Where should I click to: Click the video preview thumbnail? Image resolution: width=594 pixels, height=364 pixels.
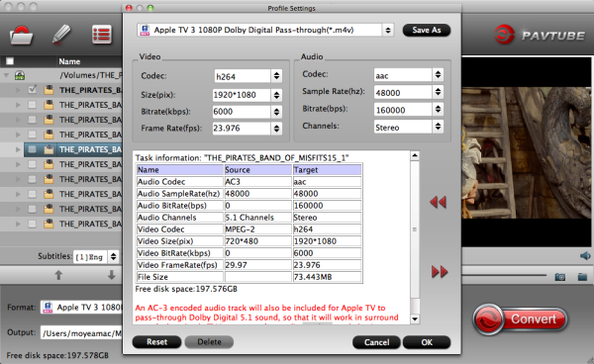pos(527,152)
